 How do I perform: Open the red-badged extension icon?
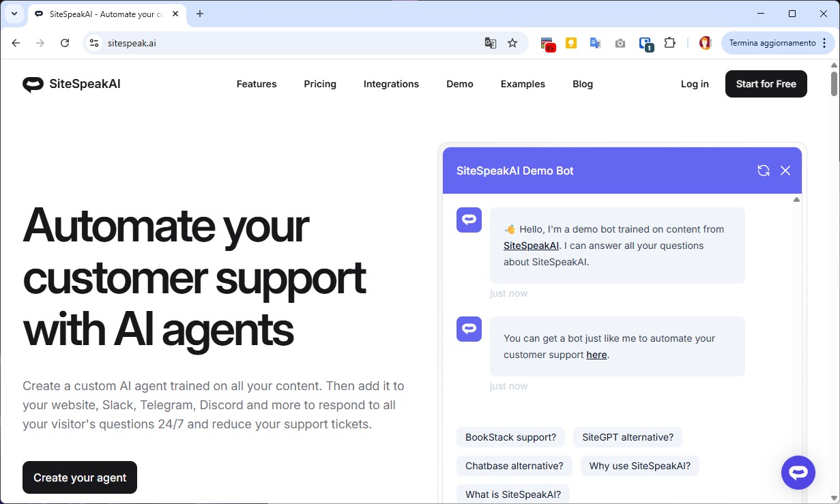pos(548,44)
